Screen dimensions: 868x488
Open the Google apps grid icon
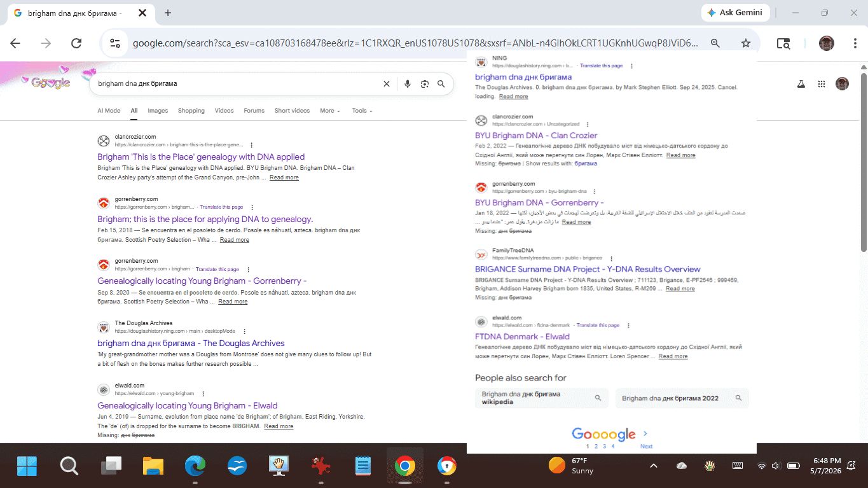pyautogui.click(x=822, y=84)
